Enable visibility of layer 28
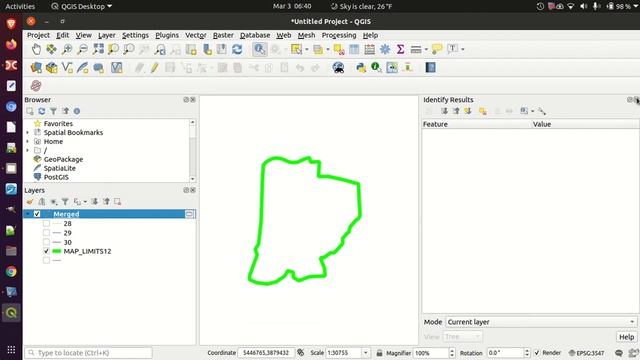This screenshot has height=360, width=640. point(46,224)
